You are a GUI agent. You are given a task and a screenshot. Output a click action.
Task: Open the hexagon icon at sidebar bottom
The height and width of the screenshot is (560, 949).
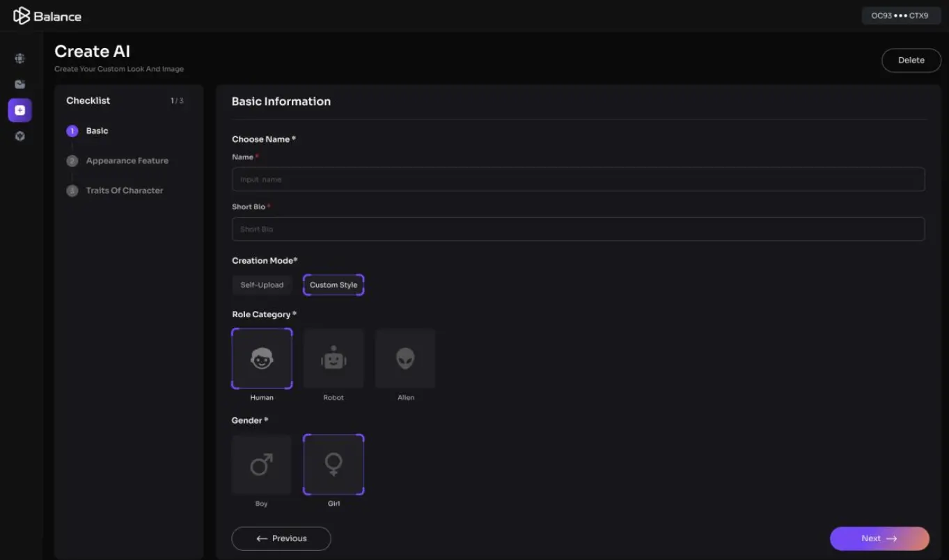(x=19, y=136)
